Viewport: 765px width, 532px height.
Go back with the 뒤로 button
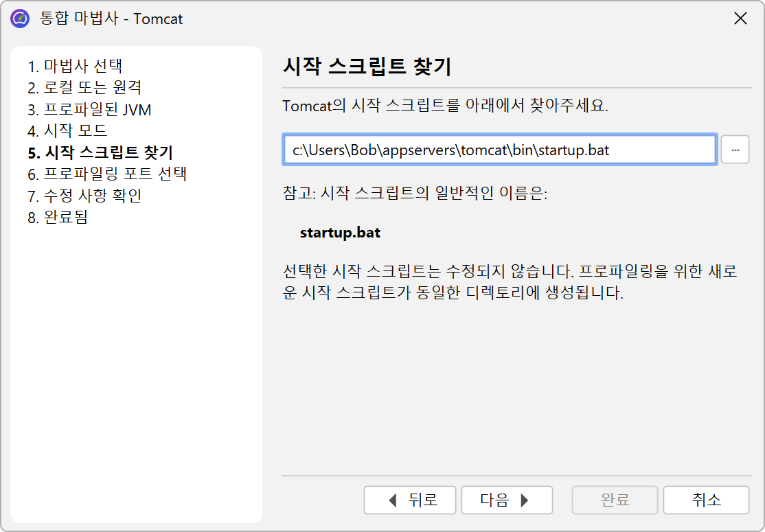coord(410,500)
